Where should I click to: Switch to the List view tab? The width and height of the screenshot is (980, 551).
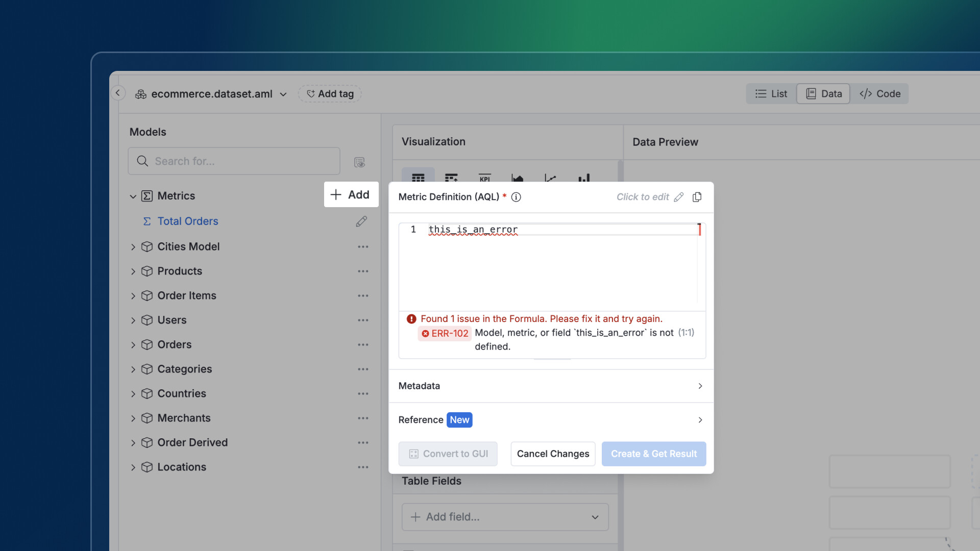tap(771, 94)
